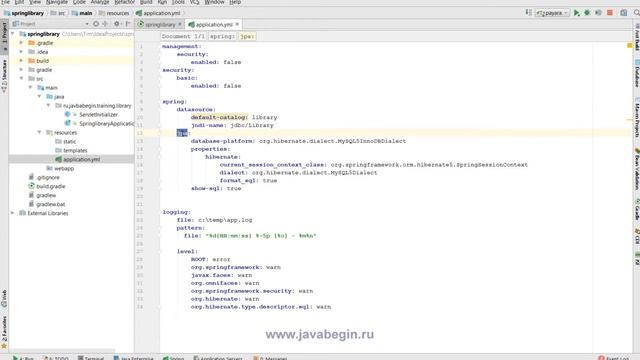Collapse the src folder in the tree
This screenshot has height=360, width=640.
pyautogui.click(x=22, y=79)
